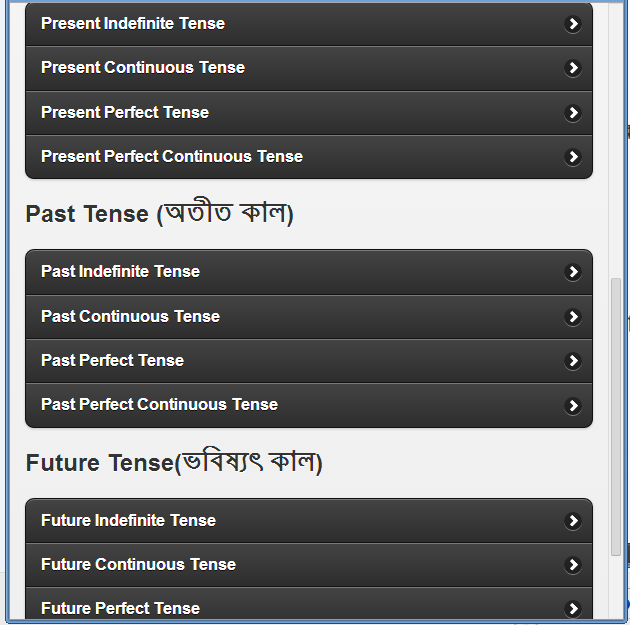Click arrow icon on Future Indefinite Tense row

(x=573, y=521)
